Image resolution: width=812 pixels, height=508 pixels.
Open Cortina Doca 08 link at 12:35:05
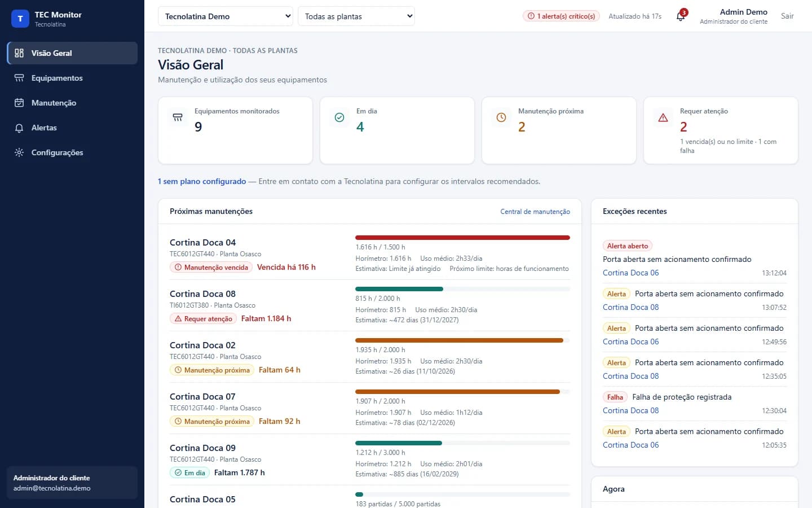tap(630, 376)
